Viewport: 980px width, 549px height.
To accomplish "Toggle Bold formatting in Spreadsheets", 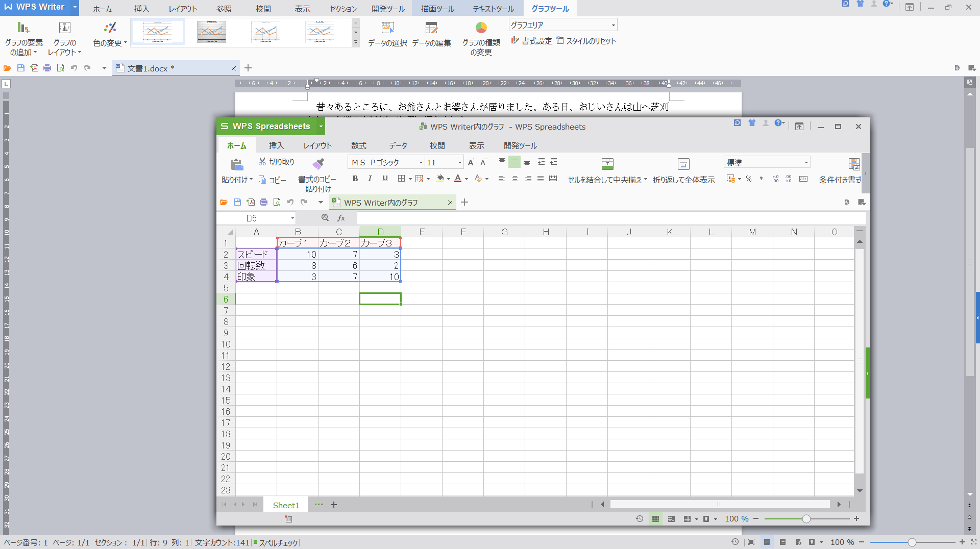I will [x=355, y=179].
